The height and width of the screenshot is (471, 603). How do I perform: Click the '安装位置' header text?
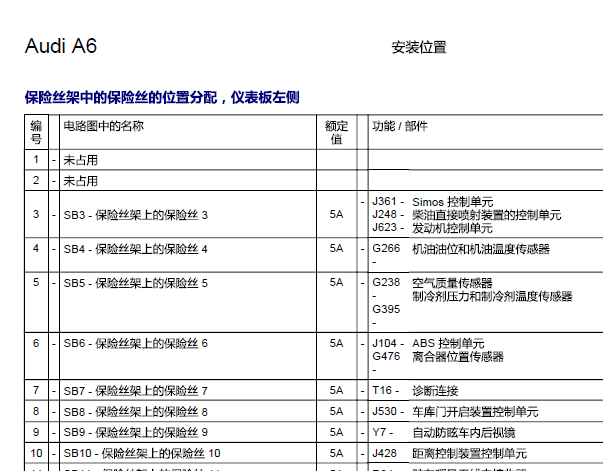419,48
